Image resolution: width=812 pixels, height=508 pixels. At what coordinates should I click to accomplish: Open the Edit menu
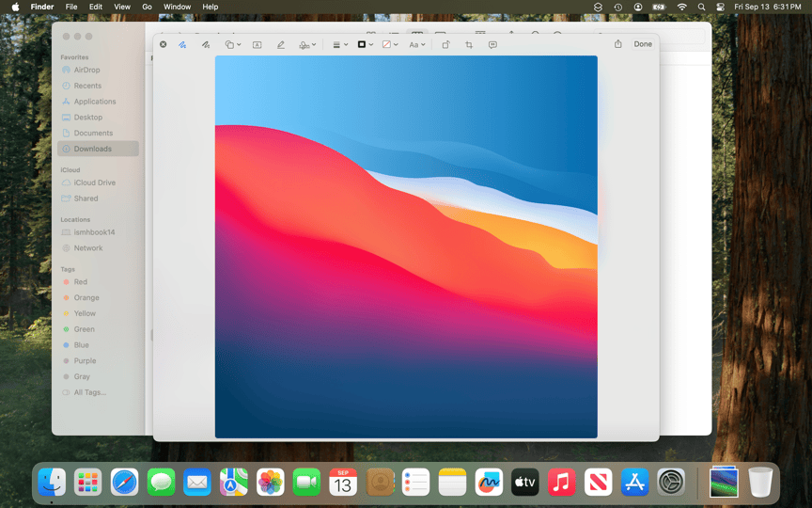(95, 7)
